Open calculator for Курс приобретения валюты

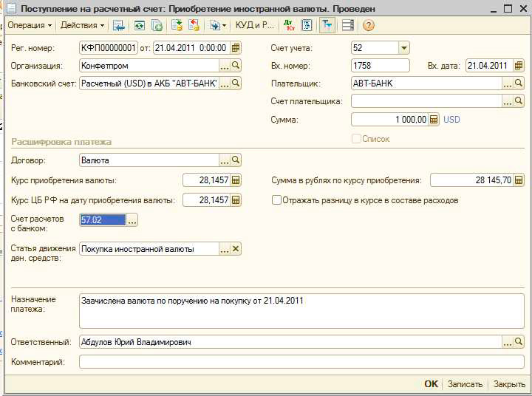tap(236, 180)
